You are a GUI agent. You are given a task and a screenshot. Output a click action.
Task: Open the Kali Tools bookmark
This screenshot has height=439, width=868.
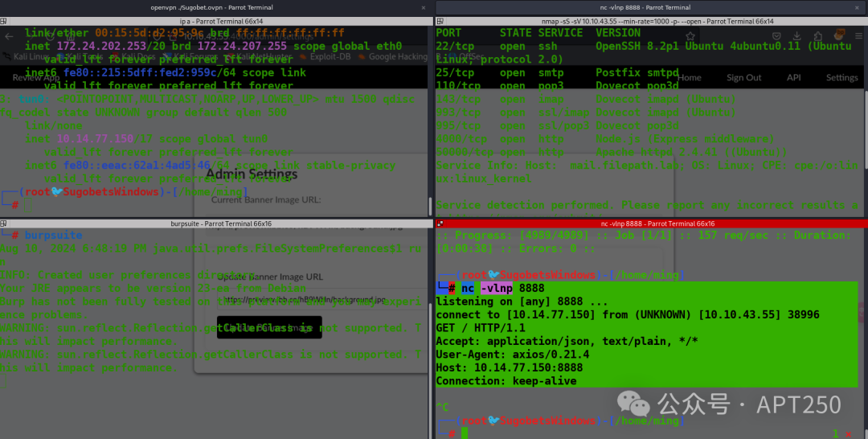(x=79, y=56)
